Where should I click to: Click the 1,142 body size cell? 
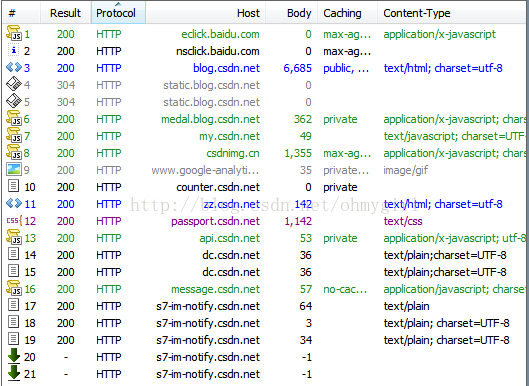(x=298, y=221)
